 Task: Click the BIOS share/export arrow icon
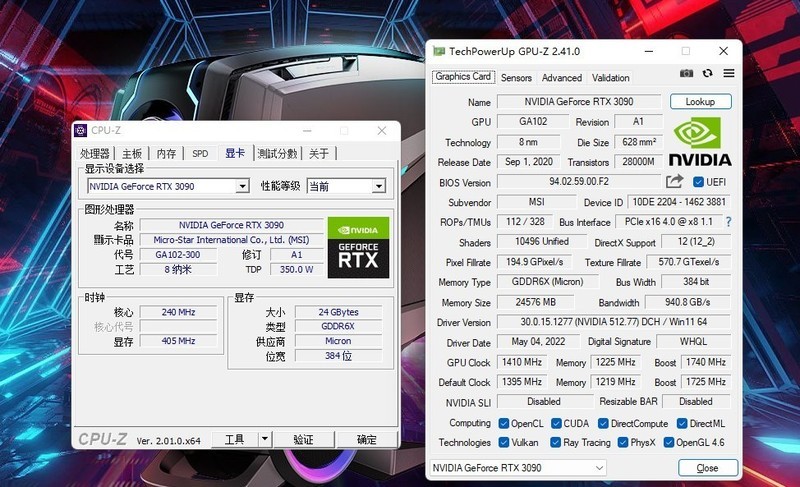click(x=674, y=181)
